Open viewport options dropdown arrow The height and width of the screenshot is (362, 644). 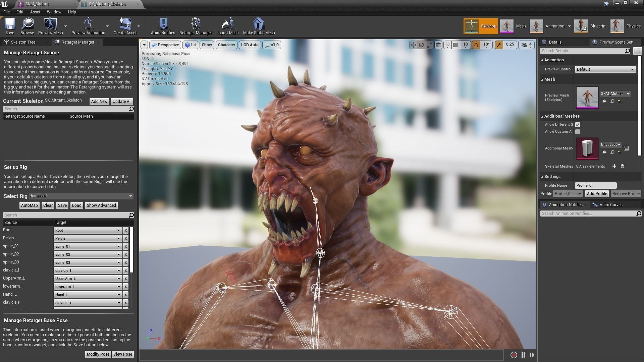pyautogui.click(x=144, y=45)
